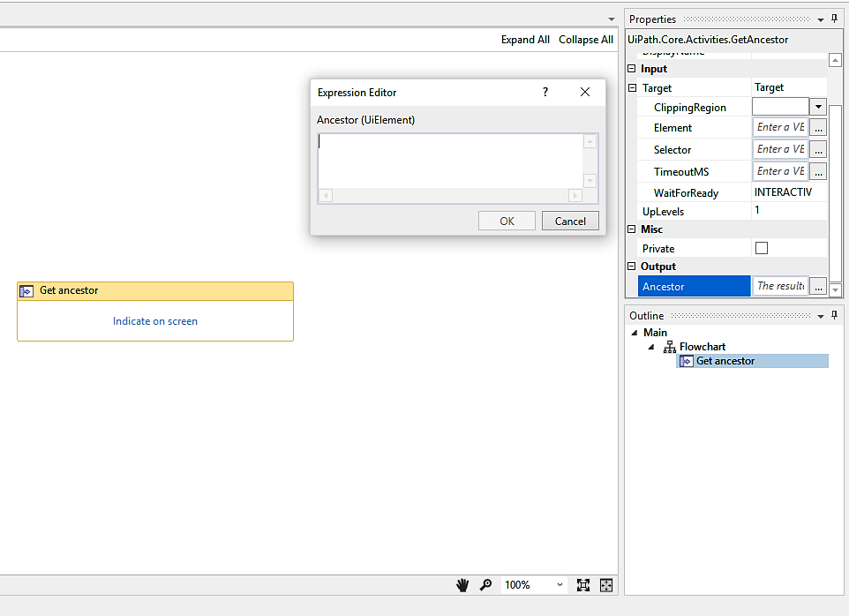Close the Expression Editor dialog

click(585, 92)
